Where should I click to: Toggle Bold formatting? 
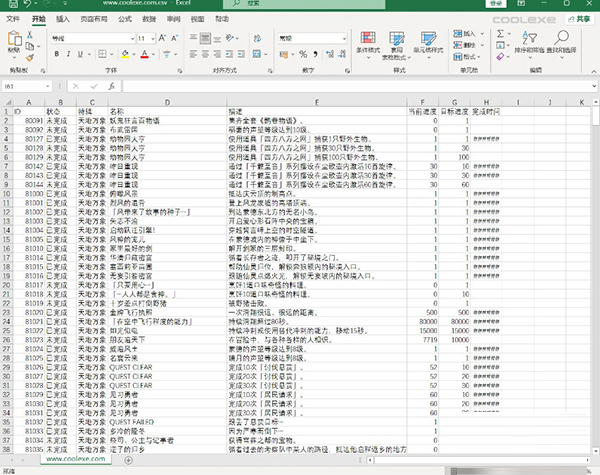(x=55, y=53)
